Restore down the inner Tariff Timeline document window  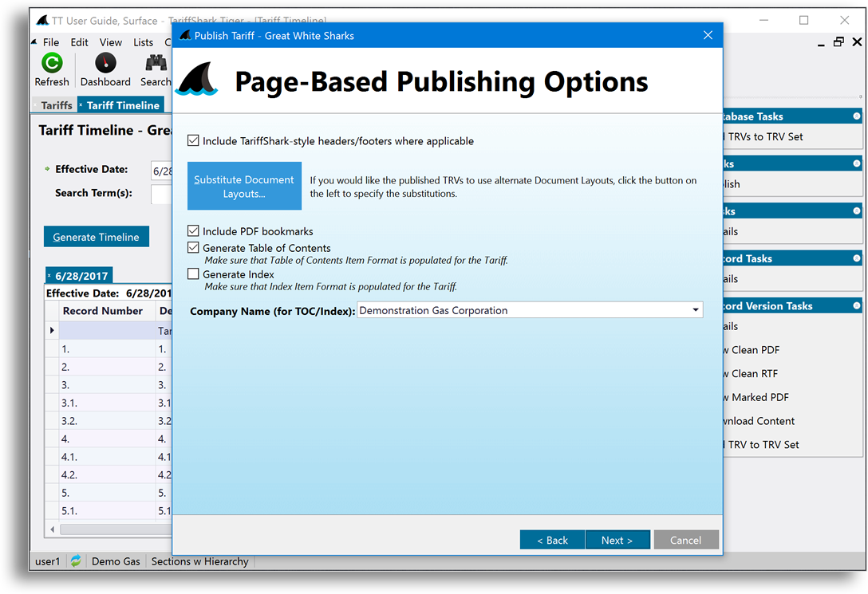click(838, 42)
